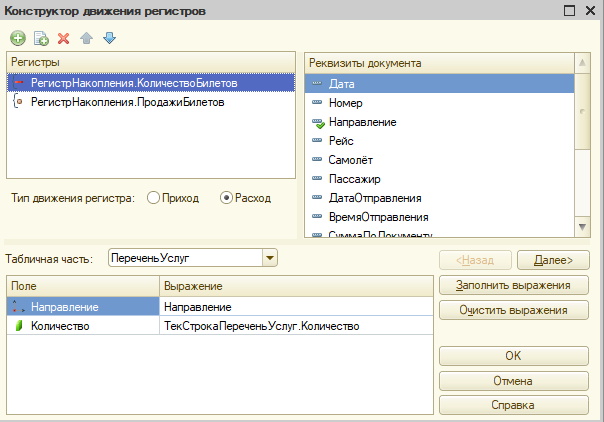The width and height of the screenshot is (604, 422).
Task: Click the icon next to Дата attribute
Action: (x=317, y=83)
